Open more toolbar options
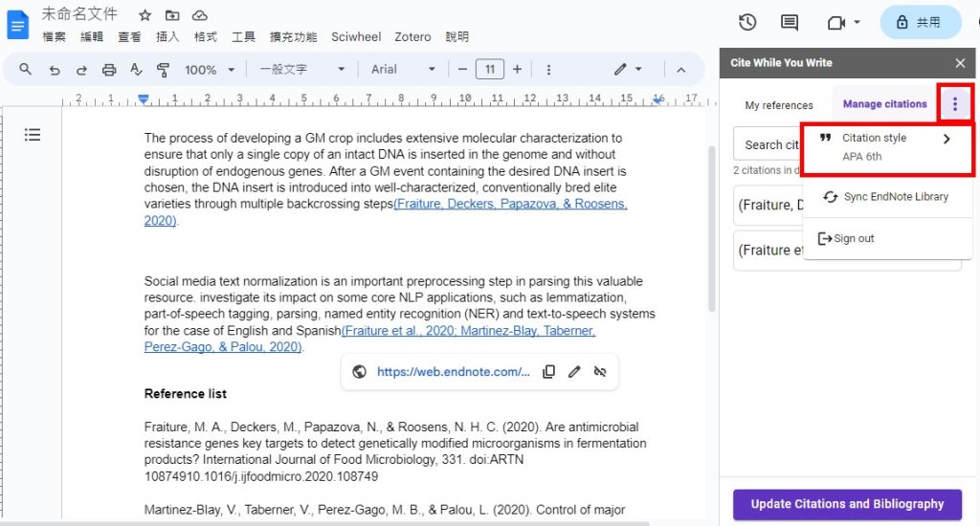The image size is (980, 526). [548, 70]
